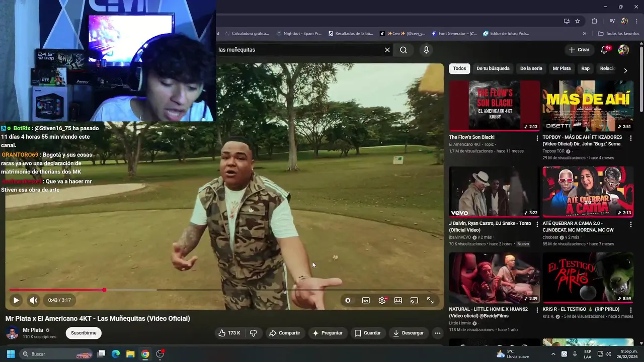This screenshot has width=644, height=362.
Task: Open J Balvin Tonto video thumbnail
Action: tap(494, 192)
